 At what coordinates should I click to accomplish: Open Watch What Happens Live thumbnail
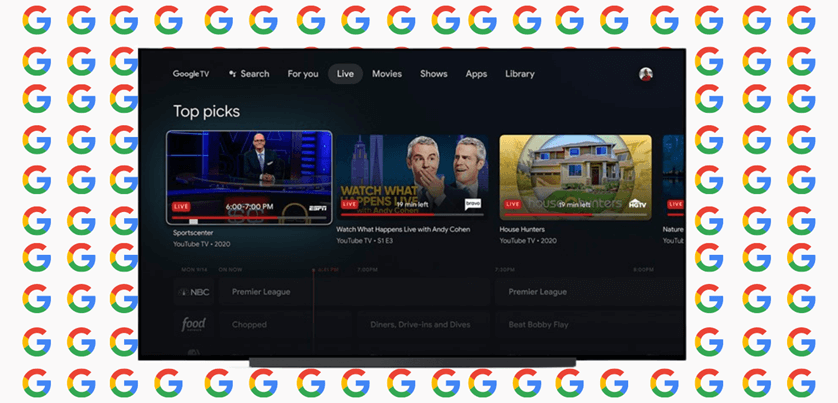tap(412, 177)
